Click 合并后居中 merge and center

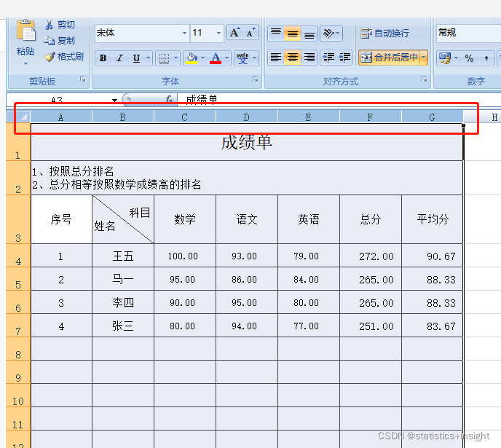389,58
